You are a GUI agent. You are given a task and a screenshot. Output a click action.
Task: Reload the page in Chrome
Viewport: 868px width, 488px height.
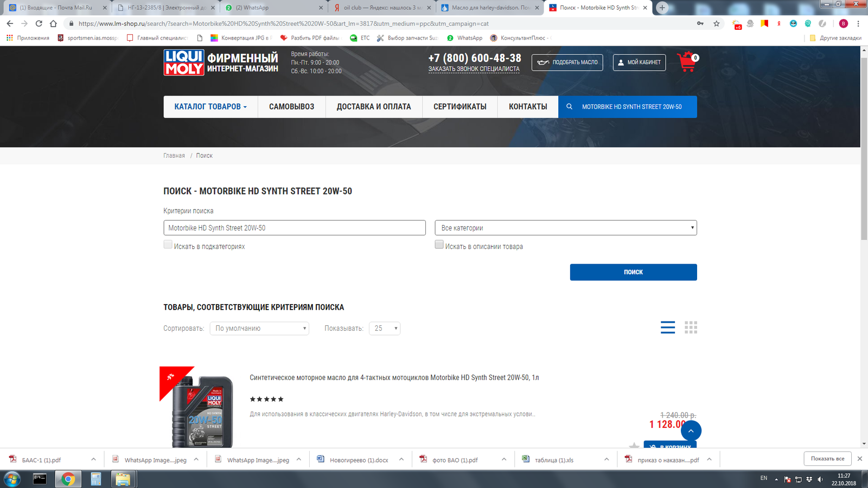39,23
